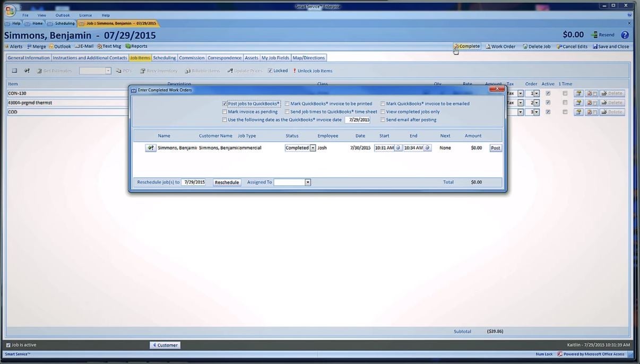Open the Reports tool

136,46
